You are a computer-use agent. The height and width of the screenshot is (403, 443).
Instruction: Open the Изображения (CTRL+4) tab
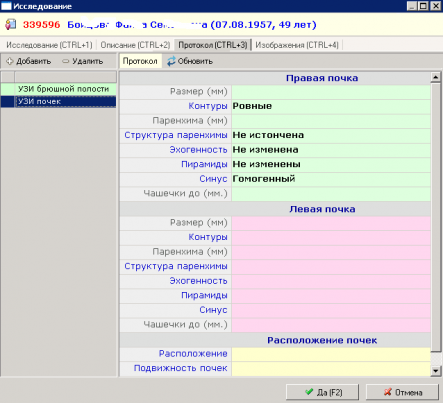(297, 45)
